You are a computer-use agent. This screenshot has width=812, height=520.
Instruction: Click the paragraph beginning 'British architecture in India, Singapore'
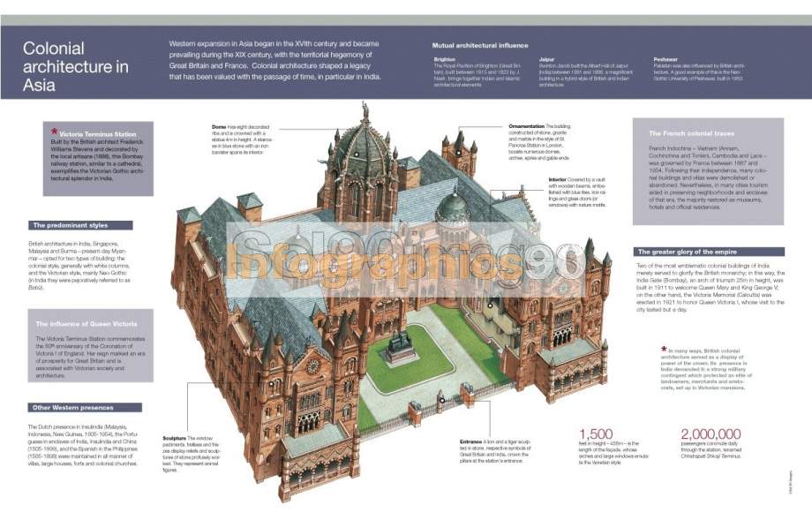point(79,265)
